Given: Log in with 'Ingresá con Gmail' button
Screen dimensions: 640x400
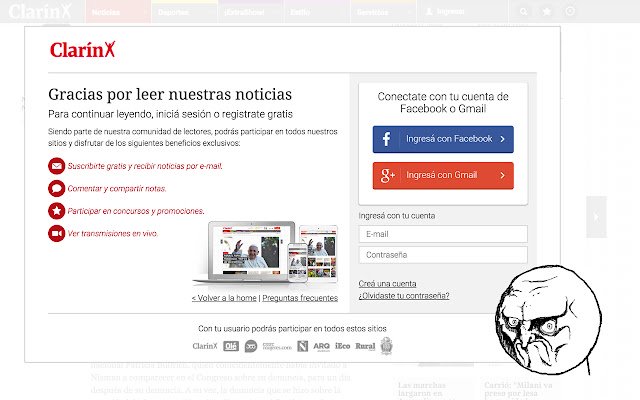Looking at the screenshot, I should coord(443,176).
